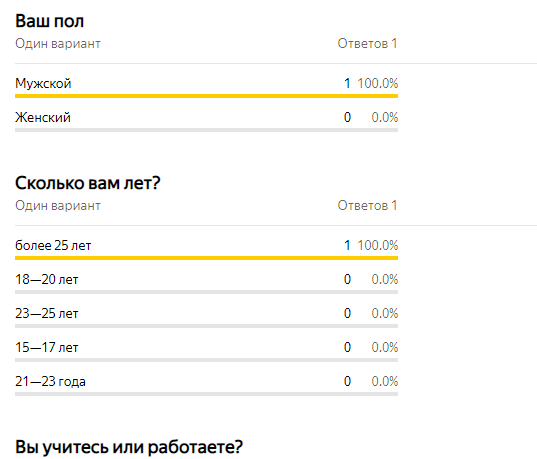
Task: Click 'Ответов 1' under the age question
Action: pyautogui.click(x=367, y=206)
